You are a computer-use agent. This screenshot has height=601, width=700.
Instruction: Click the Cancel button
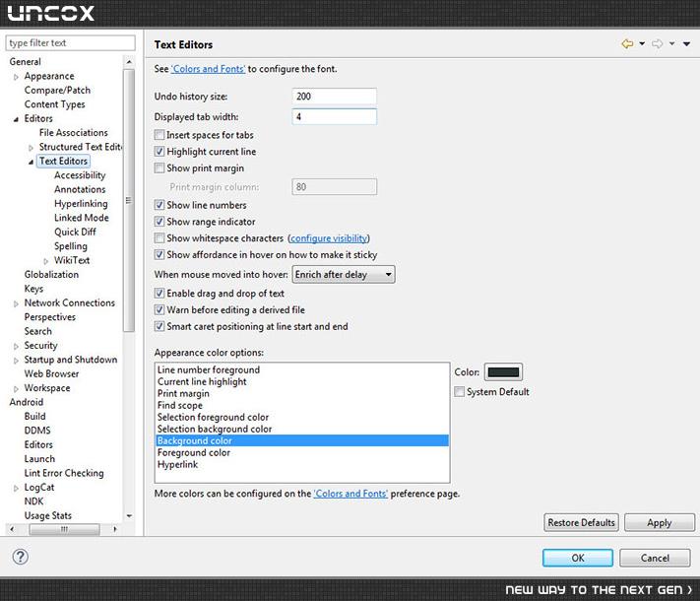(x=655, y=558)
